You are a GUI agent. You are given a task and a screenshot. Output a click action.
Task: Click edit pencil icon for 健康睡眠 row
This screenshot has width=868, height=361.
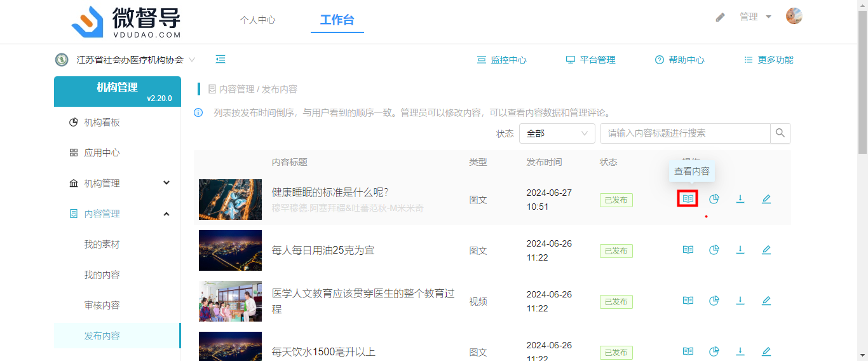[766, 199]
